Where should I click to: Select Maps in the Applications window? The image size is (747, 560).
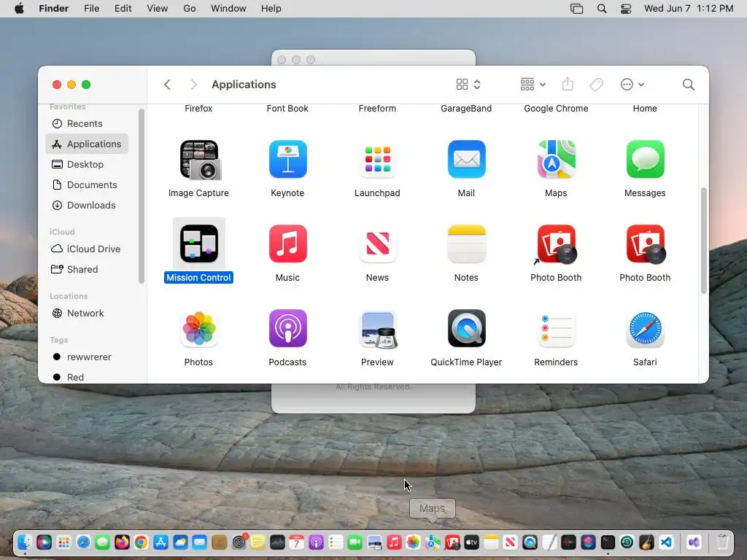pyautogui.click(x=556, y=160)
